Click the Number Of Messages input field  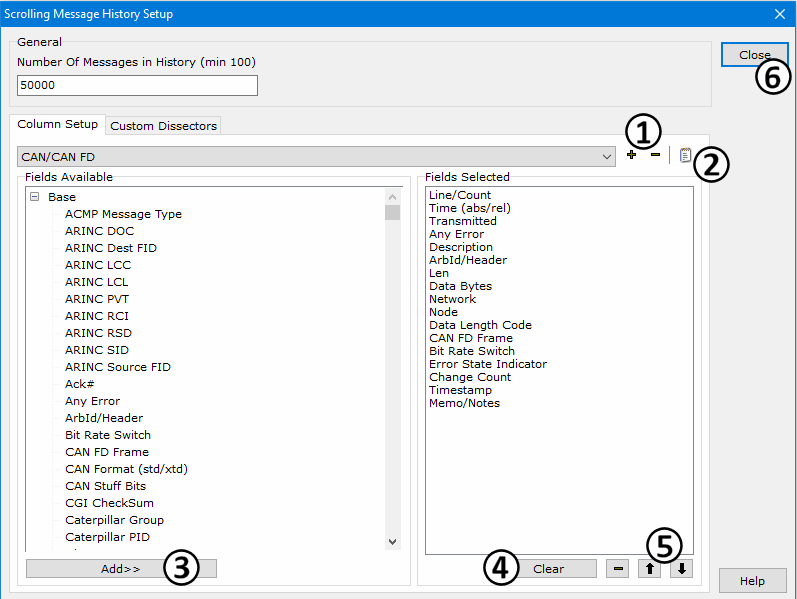point(137,86)
